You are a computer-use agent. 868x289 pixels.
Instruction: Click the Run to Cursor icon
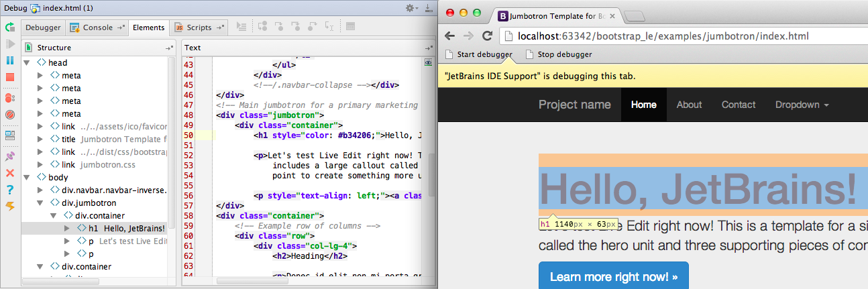(x=329, y=27)
